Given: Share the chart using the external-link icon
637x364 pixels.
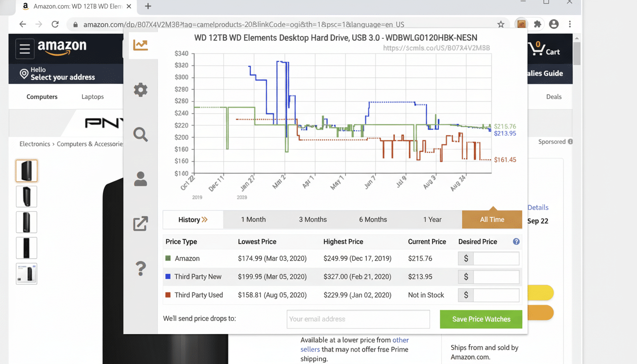Looking at the screenshot, I should (x=140, y=223).
